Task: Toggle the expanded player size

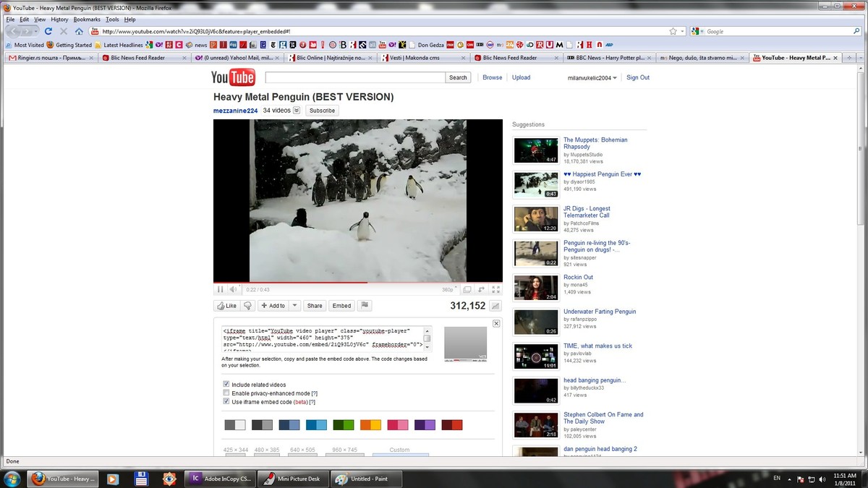Action: 467,288
